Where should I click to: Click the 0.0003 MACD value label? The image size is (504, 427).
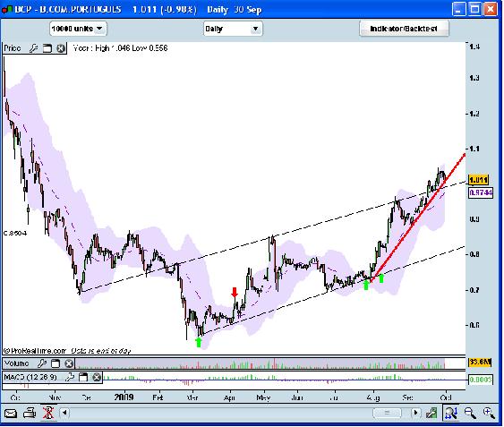point(481,380)
